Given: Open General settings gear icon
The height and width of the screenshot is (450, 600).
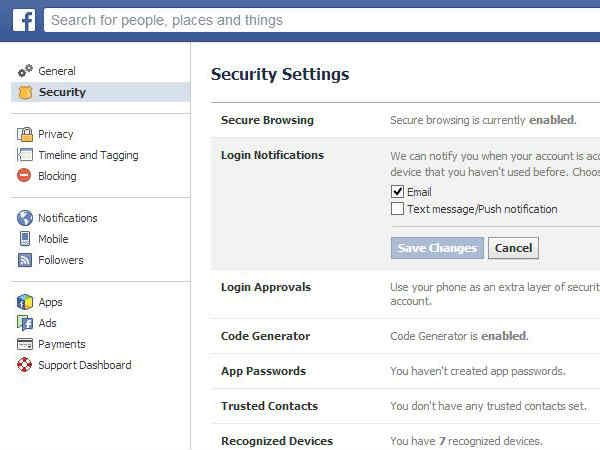Looking at the screenshot, I should [25, 71].
